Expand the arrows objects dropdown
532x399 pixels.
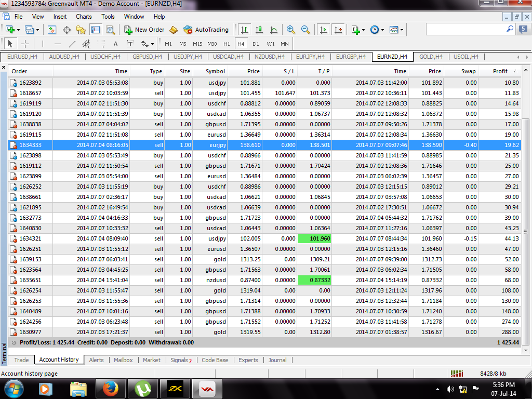[x=152, y=44]
